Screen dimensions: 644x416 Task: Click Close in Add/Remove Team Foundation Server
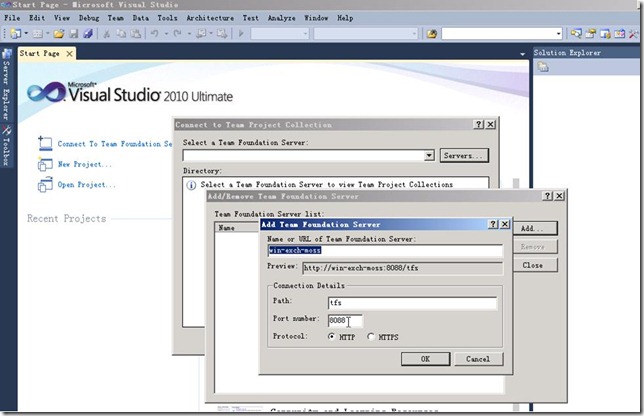click(x=535, y=265)
